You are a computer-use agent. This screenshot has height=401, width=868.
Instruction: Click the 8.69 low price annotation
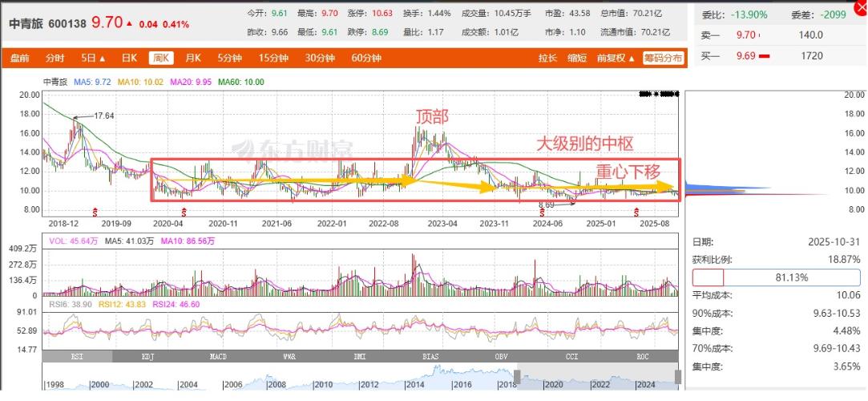click(547, 205)
